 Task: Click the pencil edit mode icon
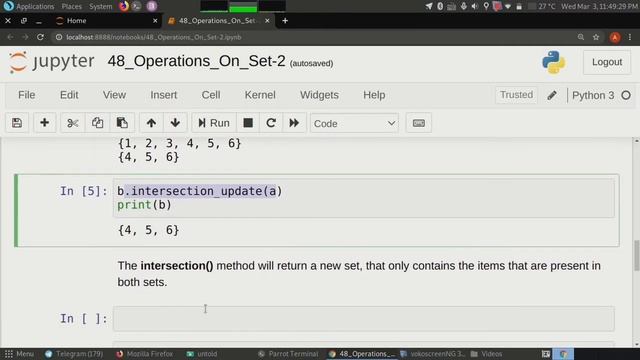pyautogui.click(x=552, y=95)
